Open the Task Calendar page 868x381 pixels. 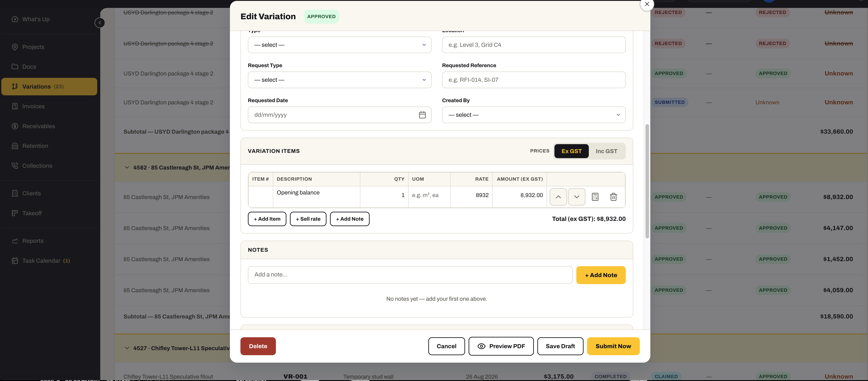49,260
